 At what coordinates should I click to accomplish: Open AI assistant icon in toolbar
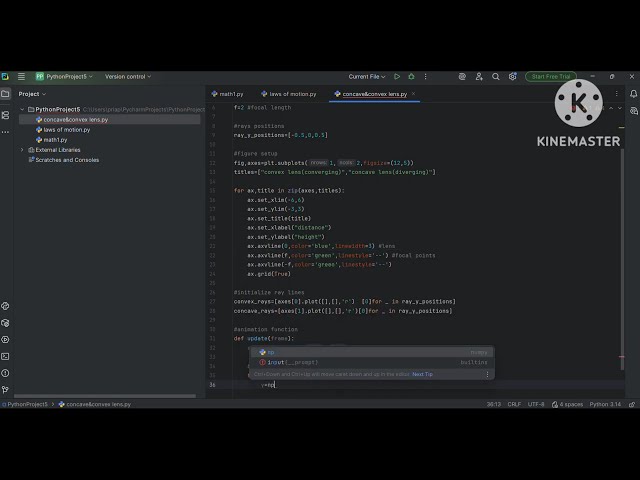462,76
